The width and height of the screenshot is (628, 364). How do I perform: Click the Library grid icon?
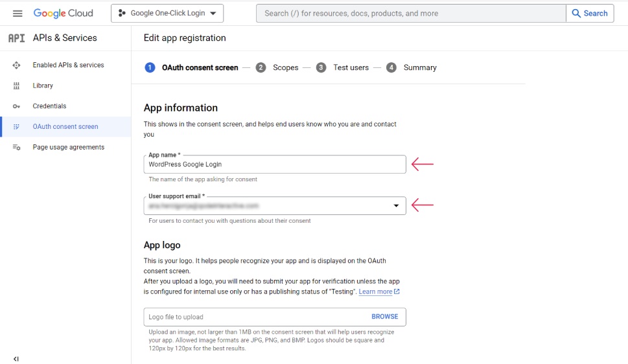coord(16,85)
